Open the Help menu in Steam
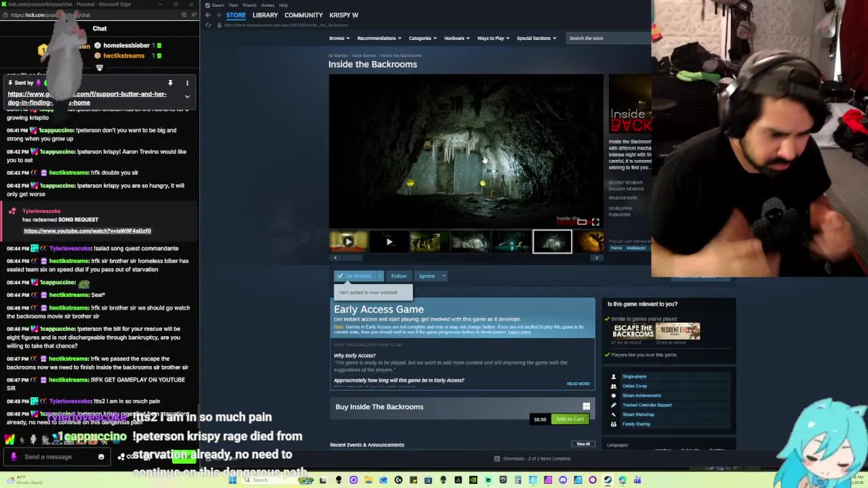Viewport: 868px width, 488px height. pos(283,5)
